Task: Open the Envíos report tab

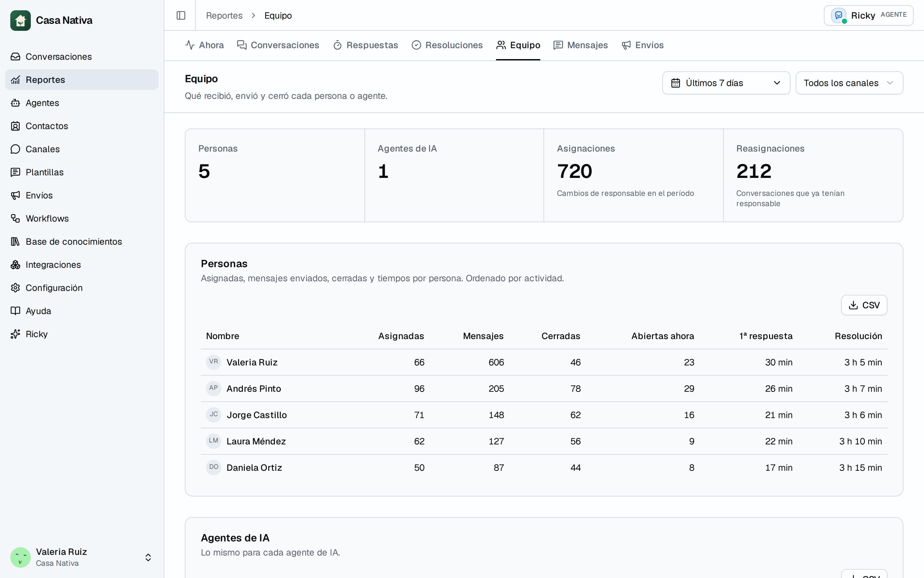Action: (x=643, y=45)
